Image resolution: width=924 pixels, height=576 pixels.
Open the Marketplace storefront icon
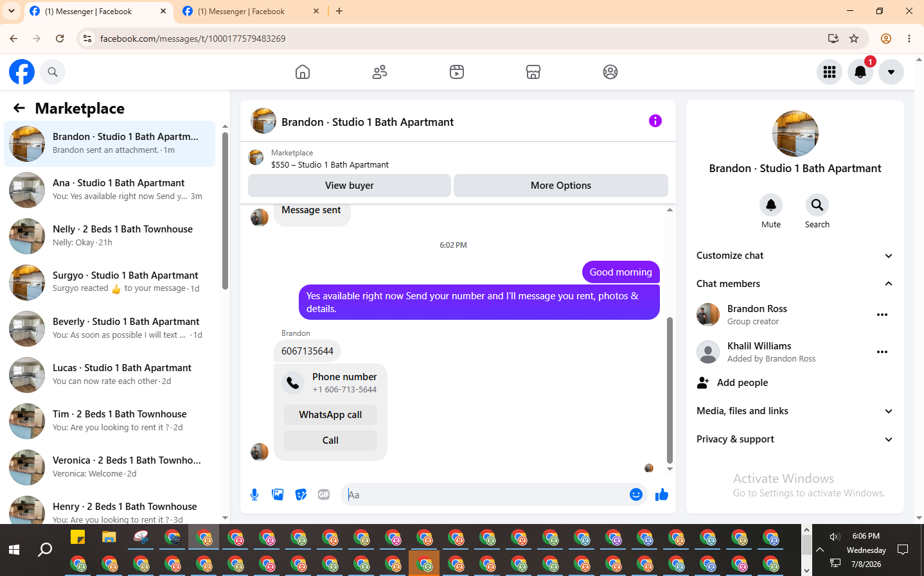tap(533, 72)
